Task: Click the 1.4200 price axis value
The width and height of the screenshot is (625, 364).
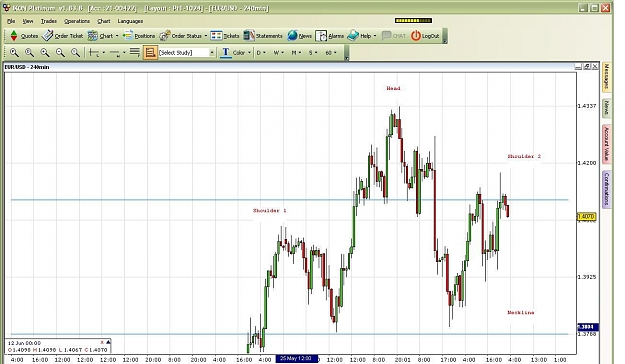Action: [587, 163]
